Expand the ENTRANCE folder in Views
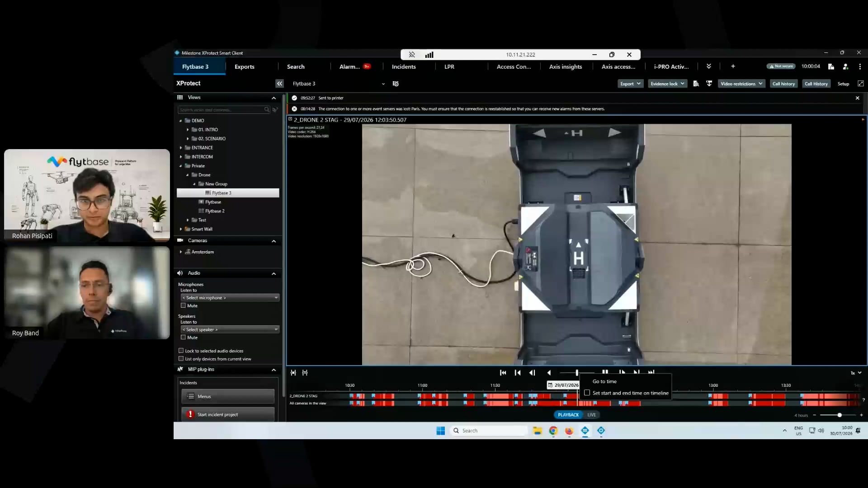Screen dimensions: 868x488 (181, 148)
